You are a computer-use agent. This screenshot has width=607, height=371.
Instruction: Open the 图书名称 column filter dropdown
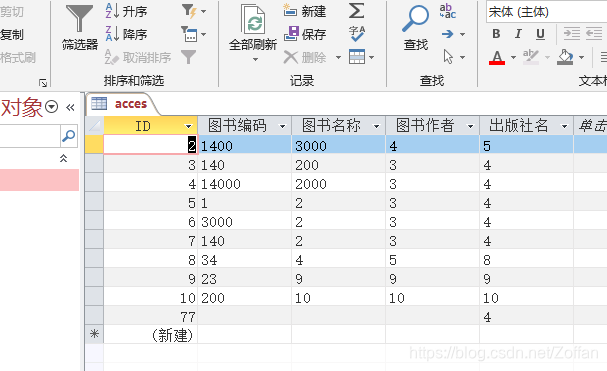(376, 126)
